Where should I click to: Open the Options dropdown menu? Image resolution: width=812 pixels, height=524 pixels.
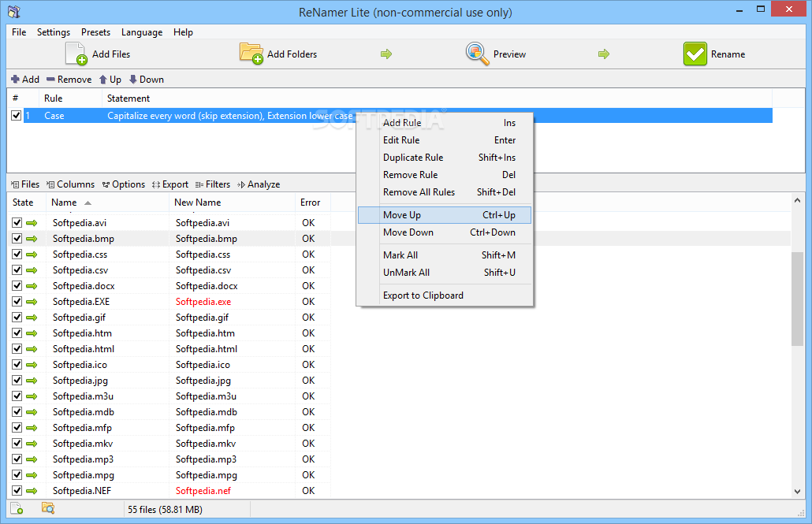coord(123,184)
